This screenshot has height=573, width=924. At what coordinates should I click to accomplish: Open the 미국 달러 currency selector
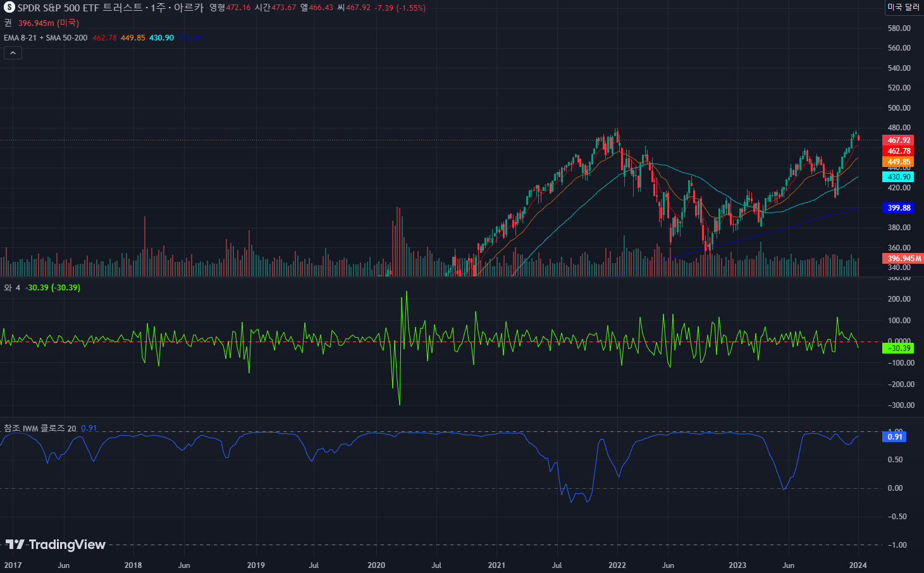903,7
